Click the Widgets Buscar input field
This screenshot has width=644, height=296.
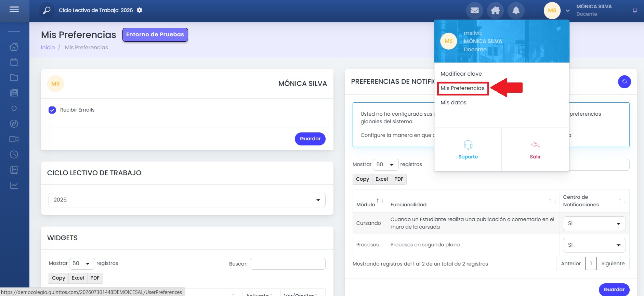click(288, 264)
